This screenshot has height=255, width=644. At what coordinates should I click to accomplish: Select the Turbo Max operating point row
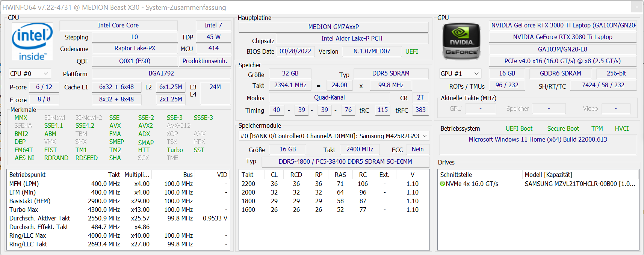(x=118, y=210)
